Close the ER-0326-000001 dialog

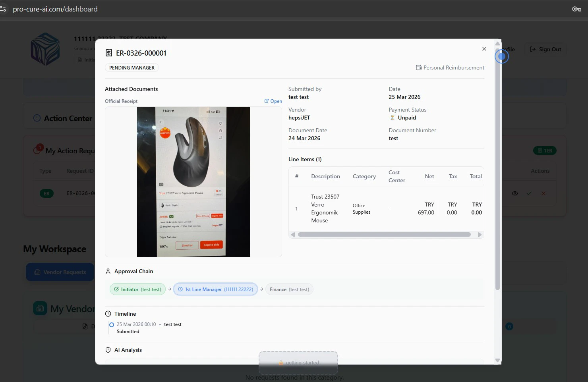tap(484, 49)
